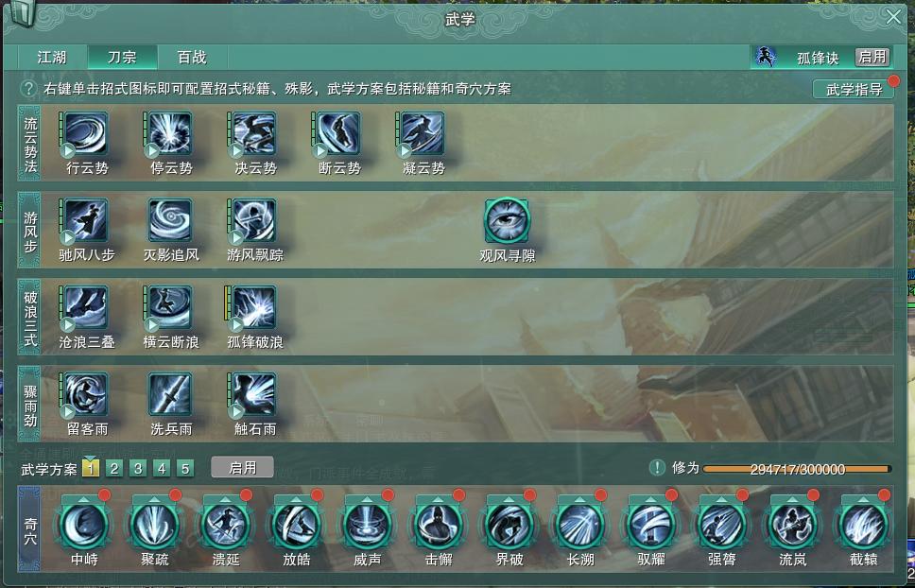Screen dimensions: 915x588
Task: Switch to the 百战 tab
Action: pos(192,57)
